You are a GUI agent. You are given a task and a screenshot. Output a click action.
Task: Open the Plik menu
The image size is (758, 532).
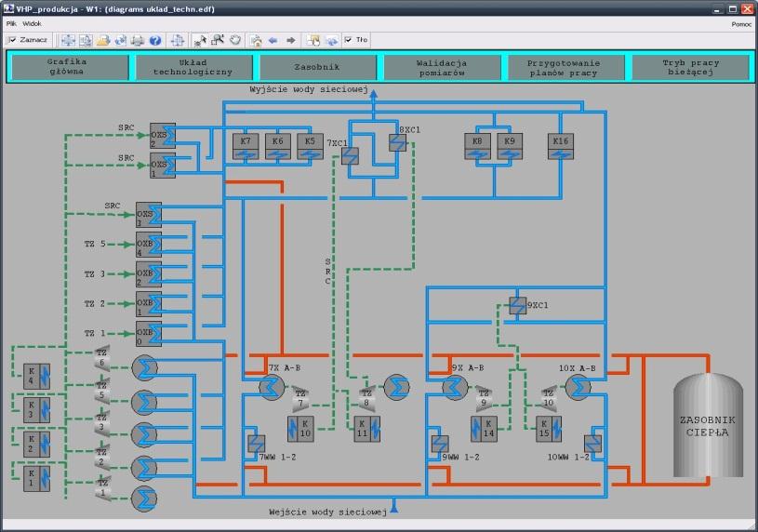coord(11,23)
